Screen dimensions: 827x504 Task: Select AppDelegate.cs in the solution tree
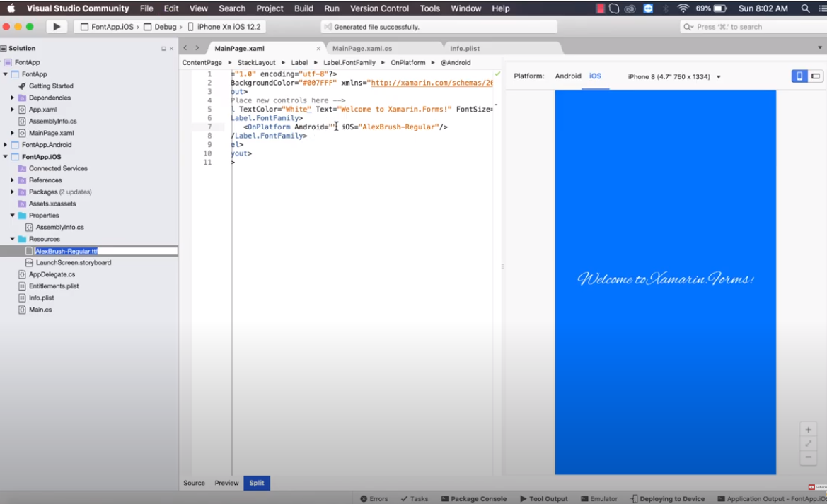coord(52,274)
